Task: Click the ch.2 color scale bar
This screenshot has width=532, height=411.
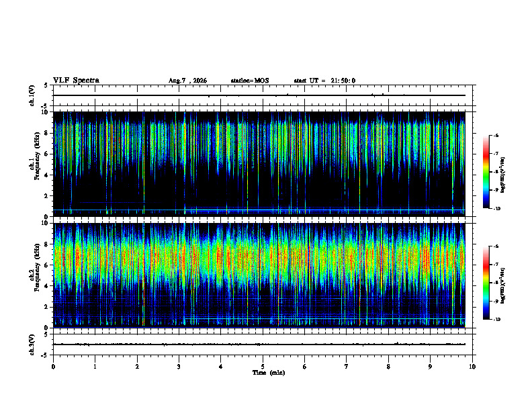Action: tap(486, 283)
